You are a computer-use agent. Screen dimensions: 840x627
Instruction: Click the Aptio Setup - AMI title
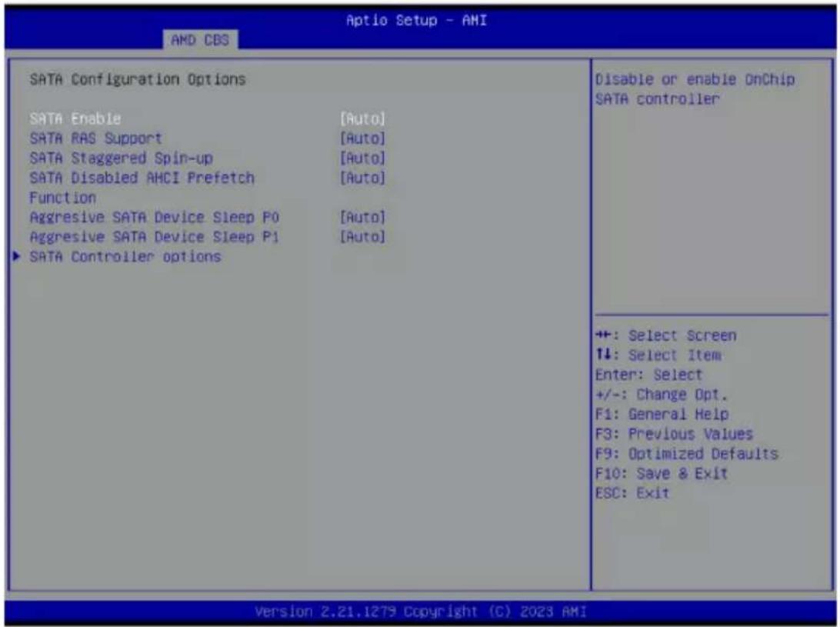(x=416, y=20)
